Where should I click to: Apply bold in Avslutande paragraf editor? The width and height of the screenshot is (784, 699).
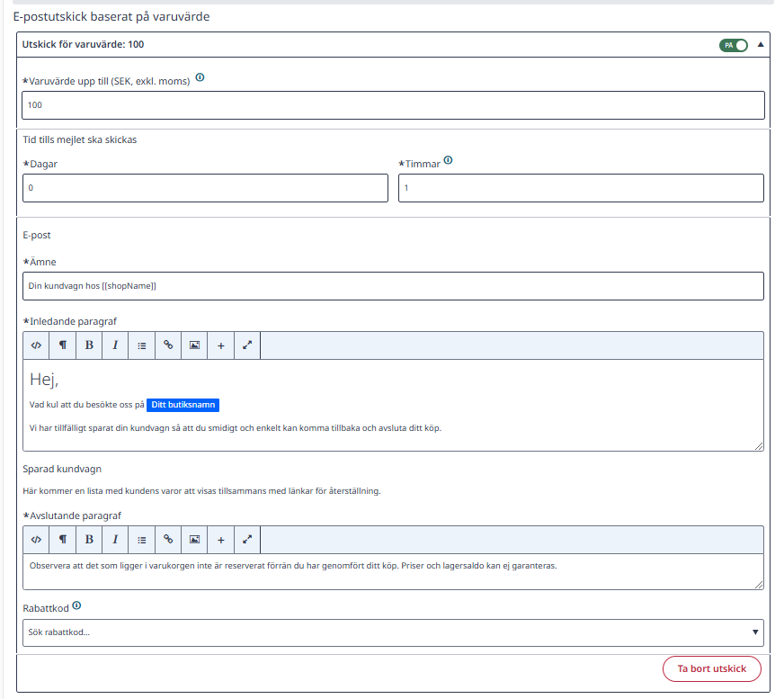coord(89,540)
